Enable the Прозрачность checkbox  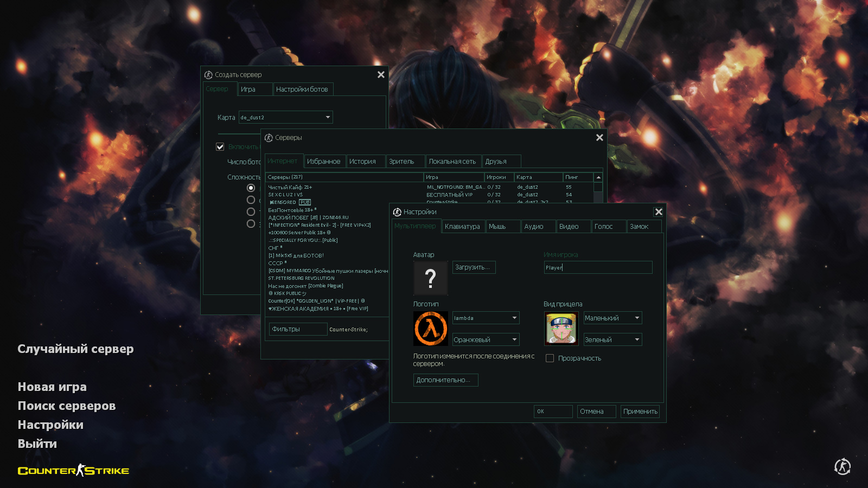click(550, 358)
